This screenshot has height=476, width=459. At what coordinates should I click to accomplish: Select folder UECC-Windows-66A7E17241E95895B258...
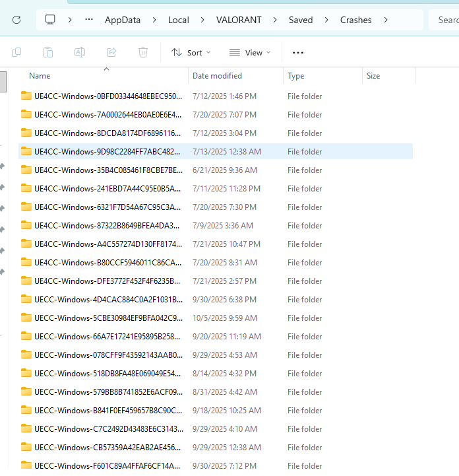click(x=216, y=336)
